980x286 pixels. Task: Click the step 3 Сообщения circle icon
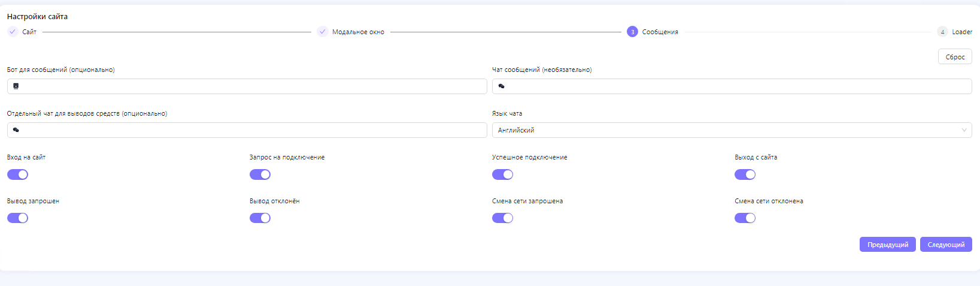pyautogui.click(x=632, y=32)
